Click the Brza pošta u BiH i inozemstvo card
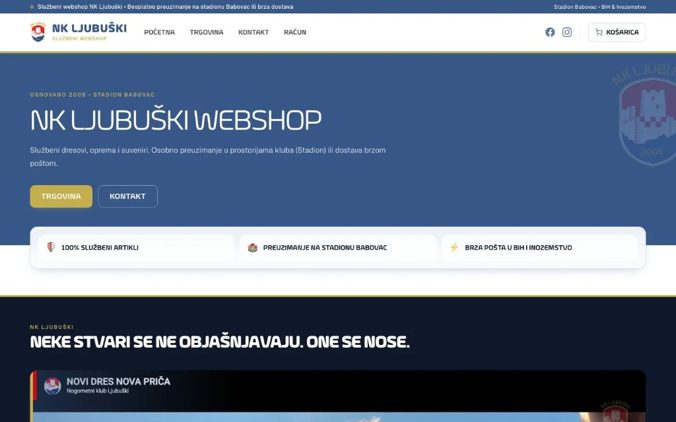The width and height of the screenshot is (676, 422). [540, 247]
